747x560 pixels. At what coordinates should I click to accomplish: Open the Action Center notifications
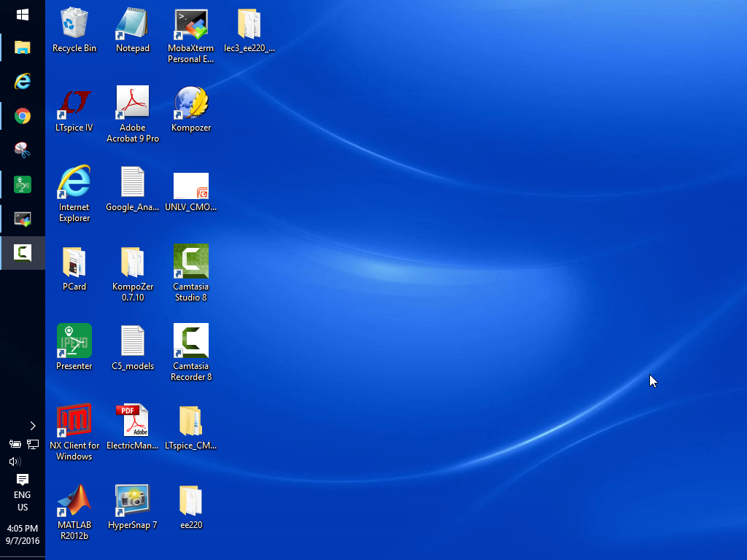[x=23, y=479]
